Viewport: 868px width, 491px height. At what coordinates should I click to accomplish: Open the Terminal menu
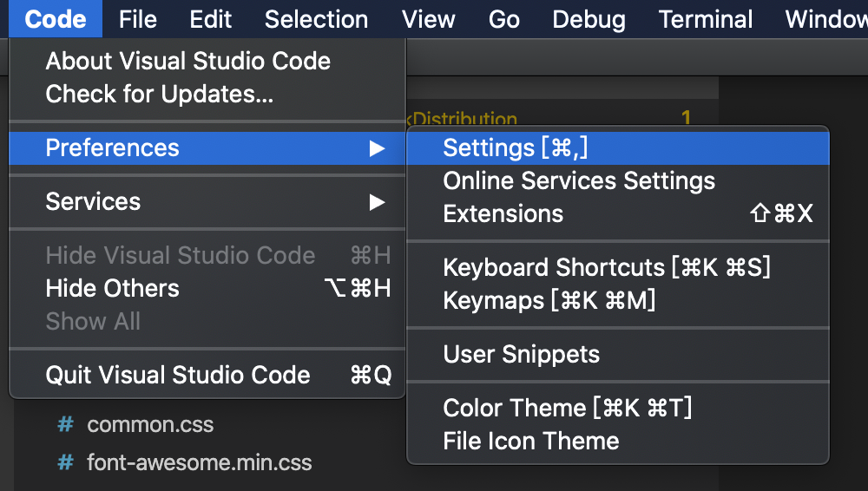point(706,19)
